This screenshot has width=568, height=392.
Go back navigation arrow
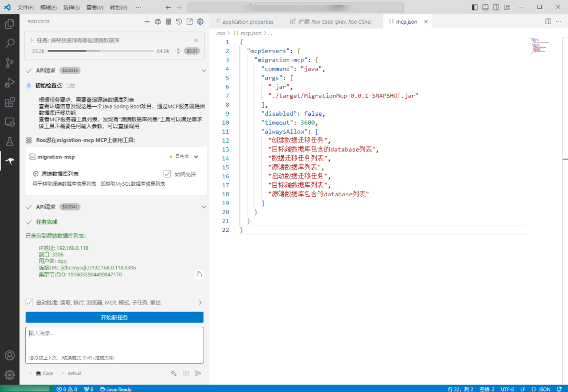pos(168,7)
